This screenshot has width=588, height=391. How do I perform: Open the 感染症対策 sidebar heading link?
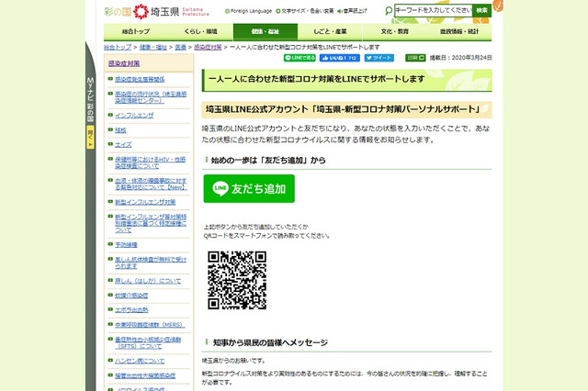(x=124, y=63)
